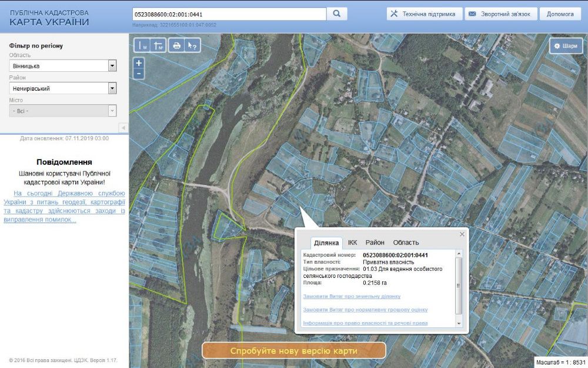Viewport: 588px width, 368px height.
Task: Select the area measuring tool
Action: click(x=158, y=45)
